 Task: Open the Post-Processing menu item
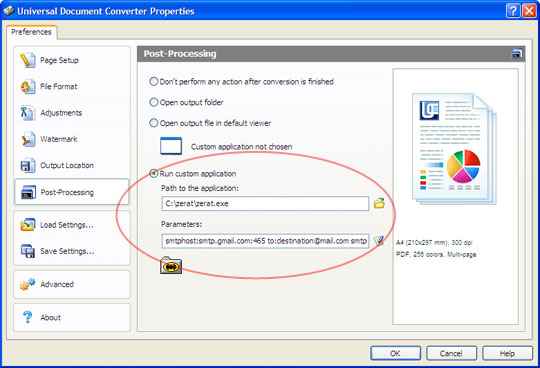click(72, 192)
